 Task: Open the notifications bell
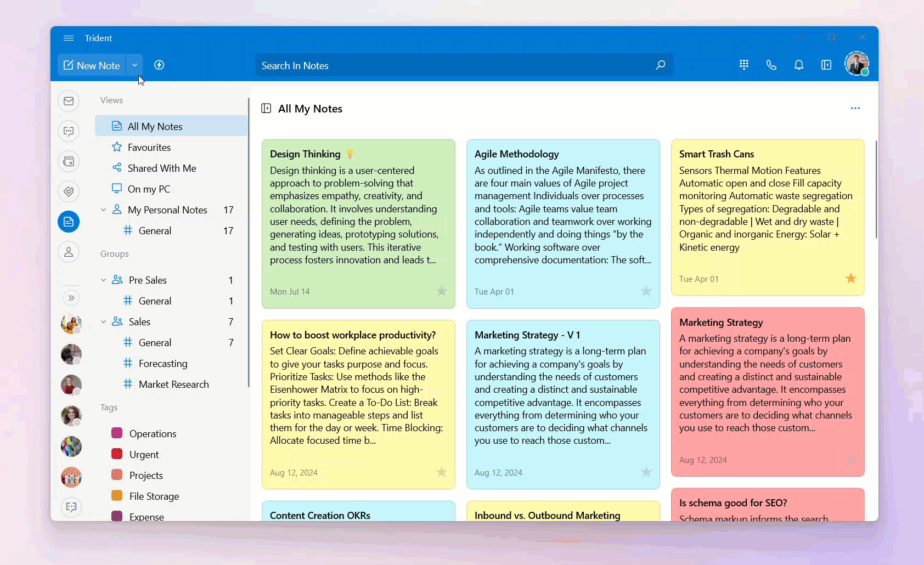(799, 65)
